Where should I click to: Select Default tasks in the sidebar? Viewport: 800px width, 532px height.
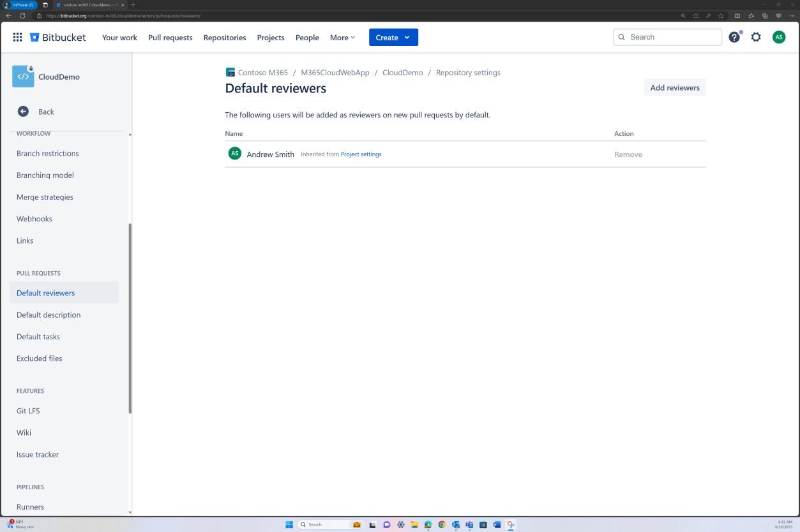pos(36,336)
